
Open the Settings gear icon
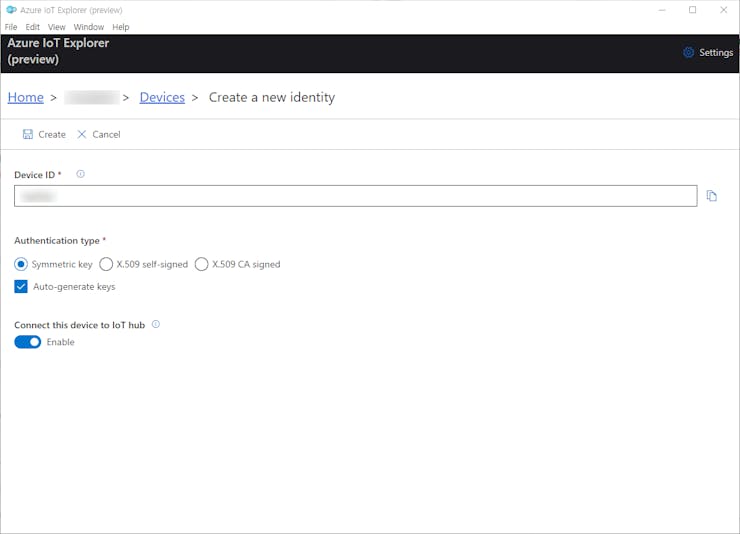(688, 52)
